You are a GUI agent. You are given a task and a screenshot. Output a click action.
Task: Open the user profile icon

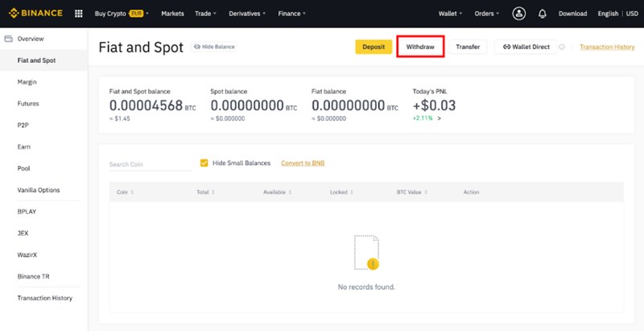coord(518,14)
